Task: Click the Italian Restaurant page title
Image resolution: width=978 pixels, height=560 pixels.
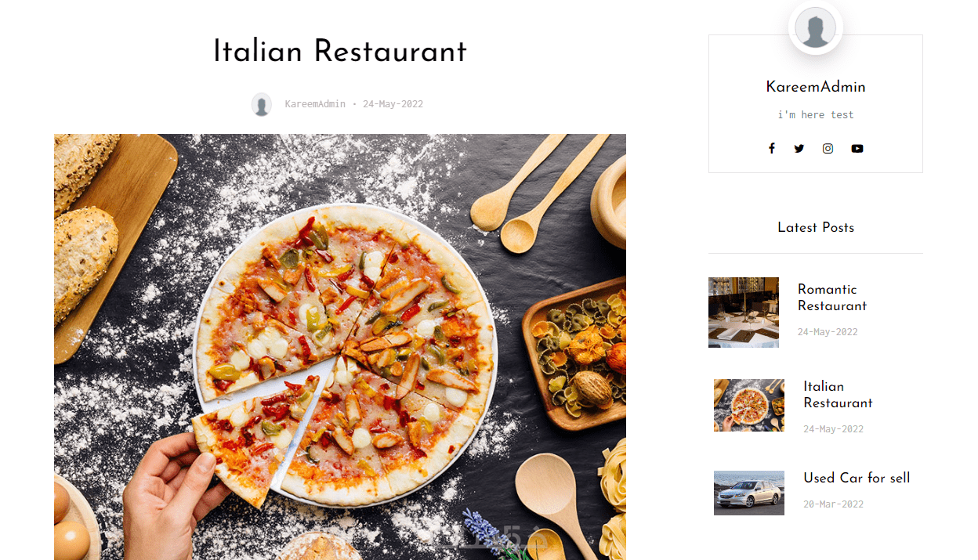Action: (x=340, y=52)
